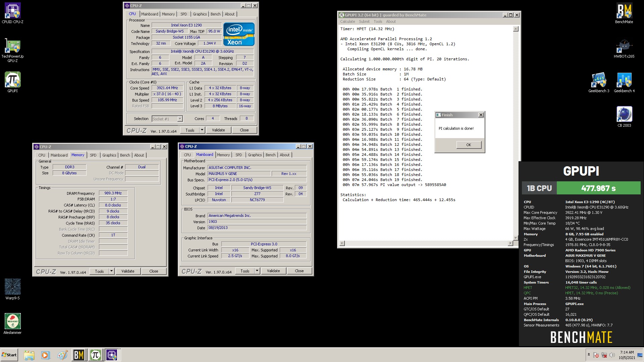Image resolution: width=644 pixels, height=362 pixels.
Task: Open the SPD tab in the CPU-Z Memory window
Action: click(x=93, y=155)
